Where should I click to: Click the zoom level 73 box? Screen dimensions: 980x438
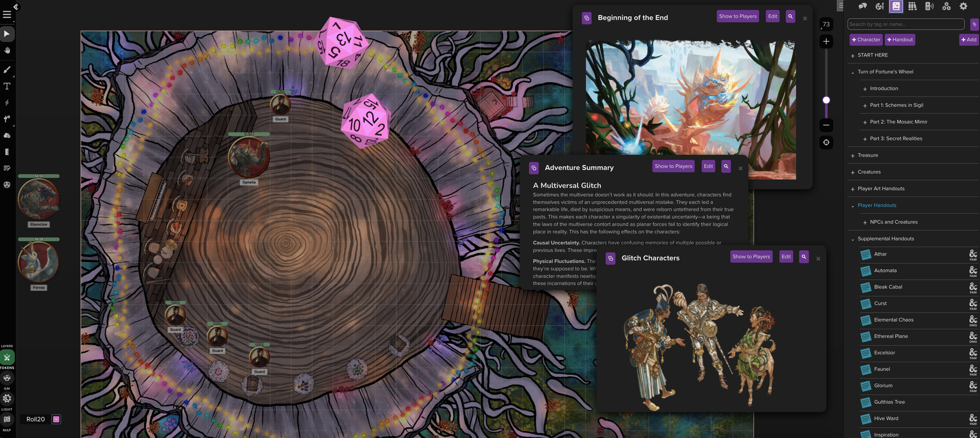[826, 24]
